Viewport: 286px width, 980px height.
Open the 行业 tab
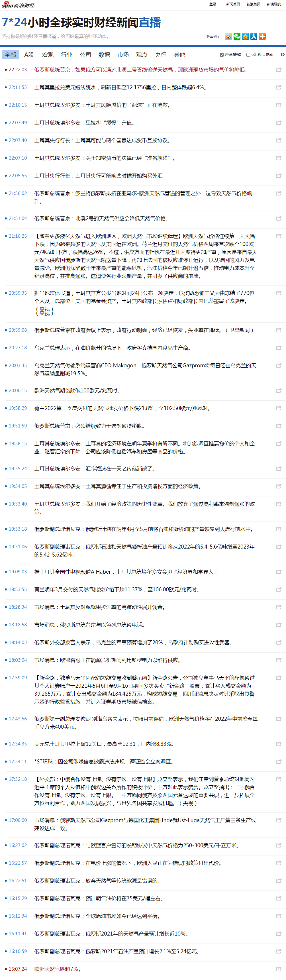pyautogui.click(x=67, y=55)
